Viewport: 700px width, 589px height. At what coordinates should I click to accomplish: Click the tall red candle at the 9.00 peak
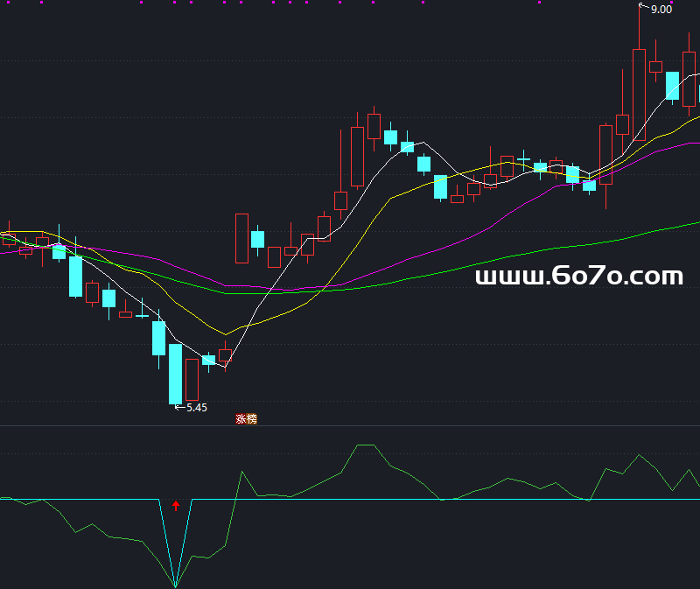point(640,95)
